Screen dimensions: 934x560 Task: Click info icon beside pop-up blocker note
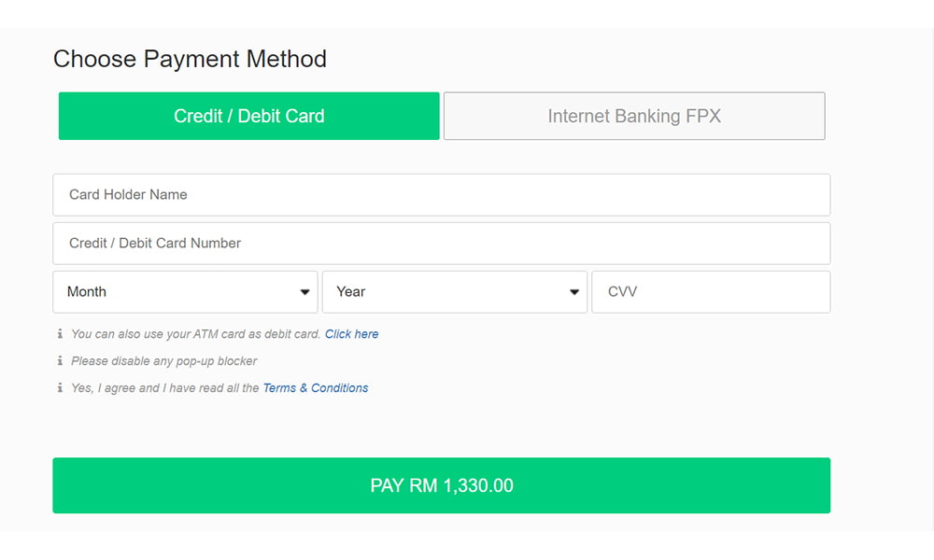click(x=60, y=360)
